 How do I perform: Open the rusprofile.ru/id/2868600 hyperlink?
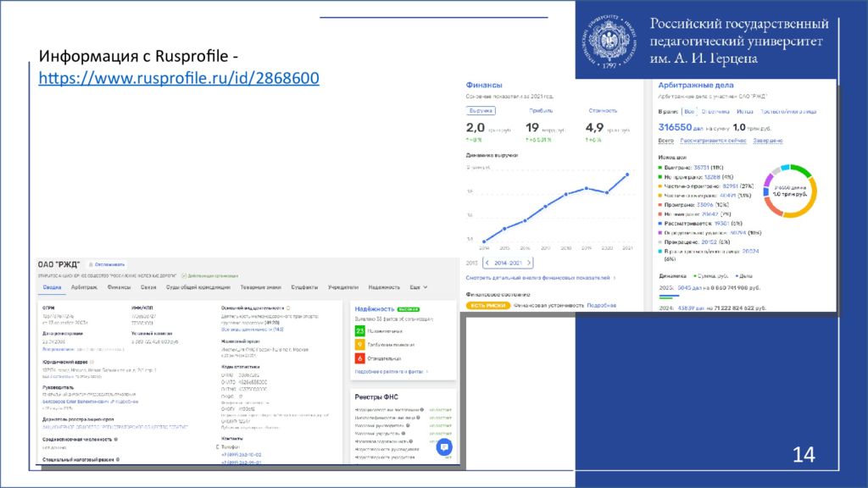[x=179, y=78]
